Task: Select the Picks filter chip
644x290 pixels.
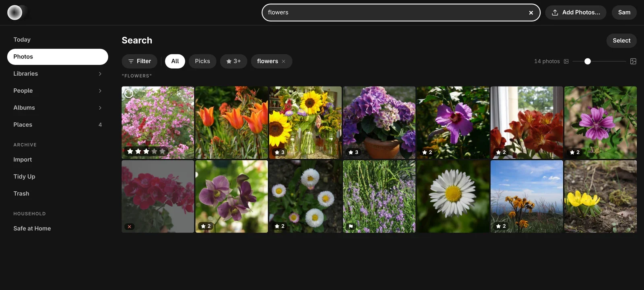Action: pyautogui.click(x=202, y=61)
